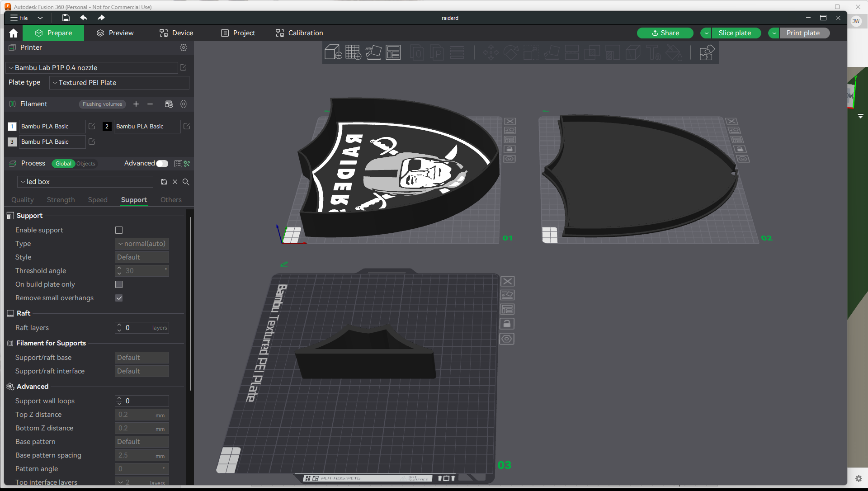Edit filament 2 preset

[187, 126]
